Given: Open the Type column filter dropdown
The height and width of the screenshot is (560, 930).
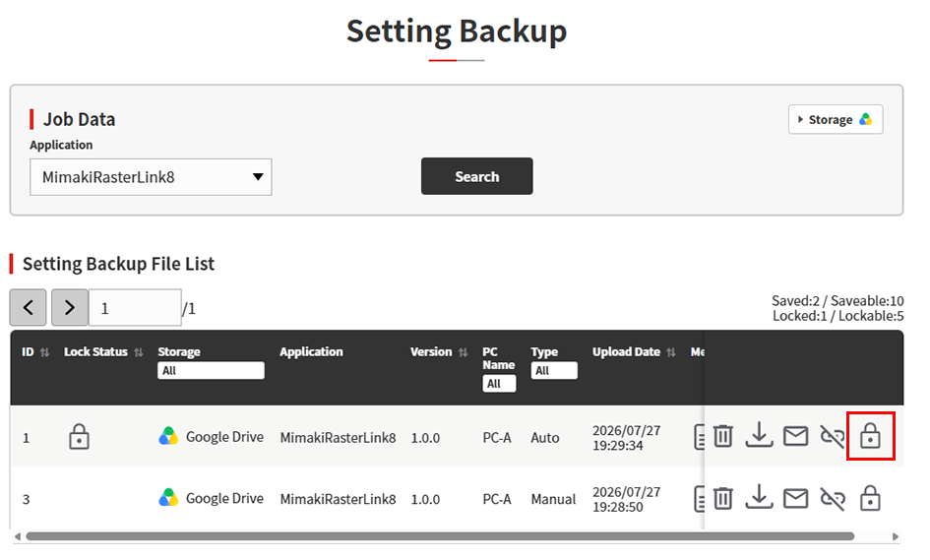Looking at the screenshot, I should [x=553, y=370].
